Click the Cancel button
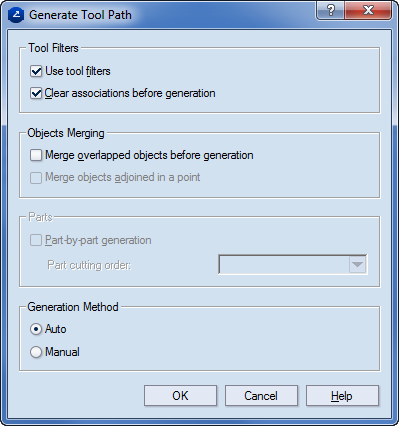 [x=261, y=396]
